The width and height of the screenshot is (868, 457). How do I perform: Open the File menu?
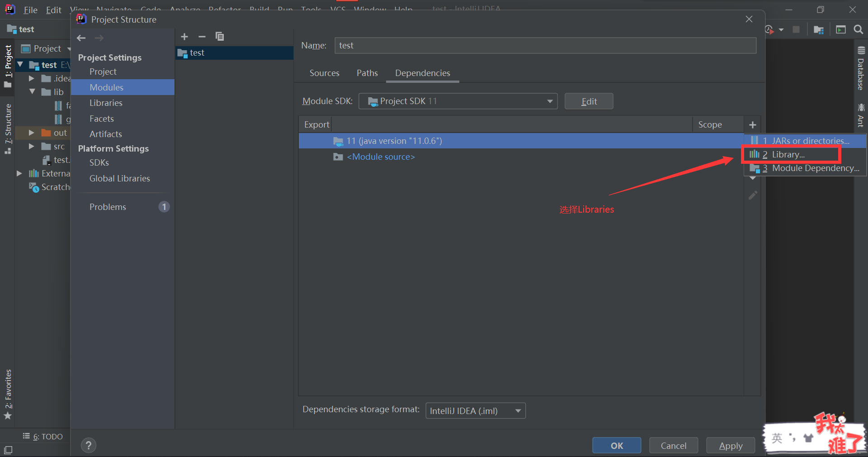tap(30, 10)
